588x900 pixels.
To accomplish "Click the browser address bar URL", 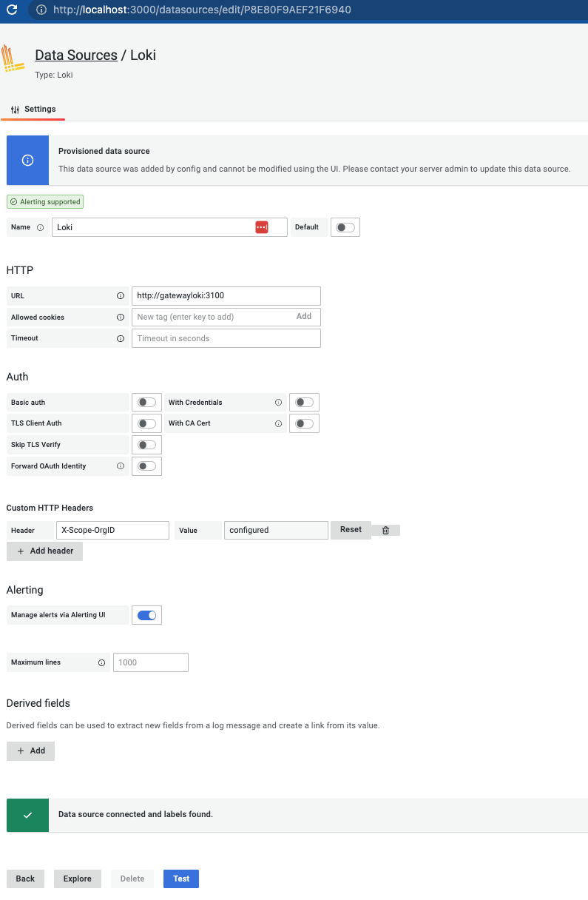I will point(203,10).
